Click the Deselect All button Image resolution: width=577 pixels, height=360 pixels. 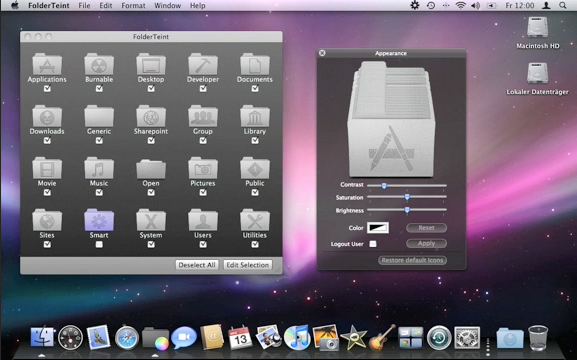tap(197, 265)
